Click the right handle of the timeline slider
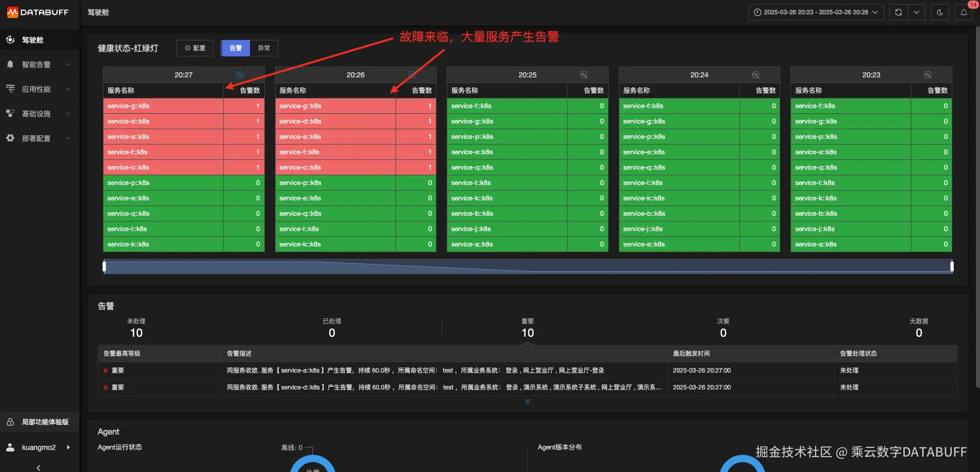The height and width of the screenshot is (472, 980). (952, 266)
